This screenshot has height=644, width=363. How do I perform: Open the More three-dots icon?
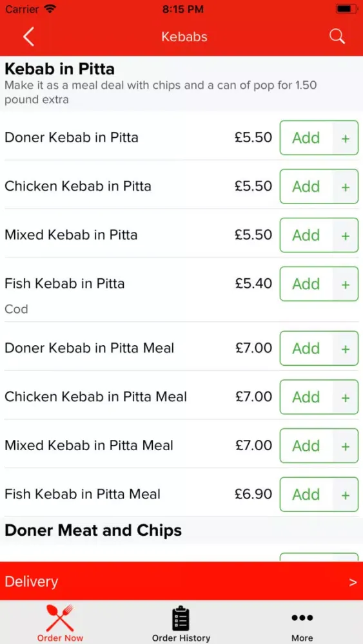coord(302,618)
